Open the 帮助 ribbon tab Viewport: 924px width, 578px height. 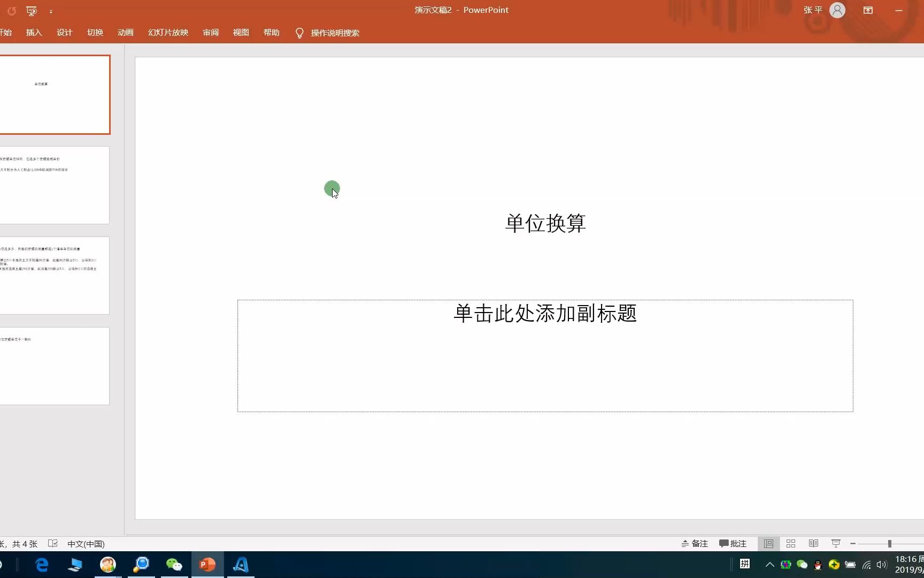click(x=271, y=33)
